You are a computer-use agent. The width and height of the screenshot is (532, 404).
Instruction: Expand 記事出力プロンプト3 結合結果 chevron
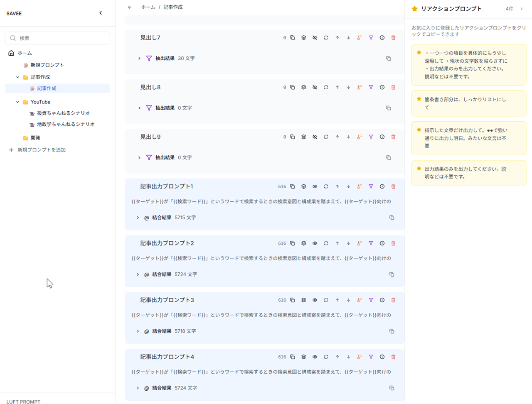(x=138, y=331)
